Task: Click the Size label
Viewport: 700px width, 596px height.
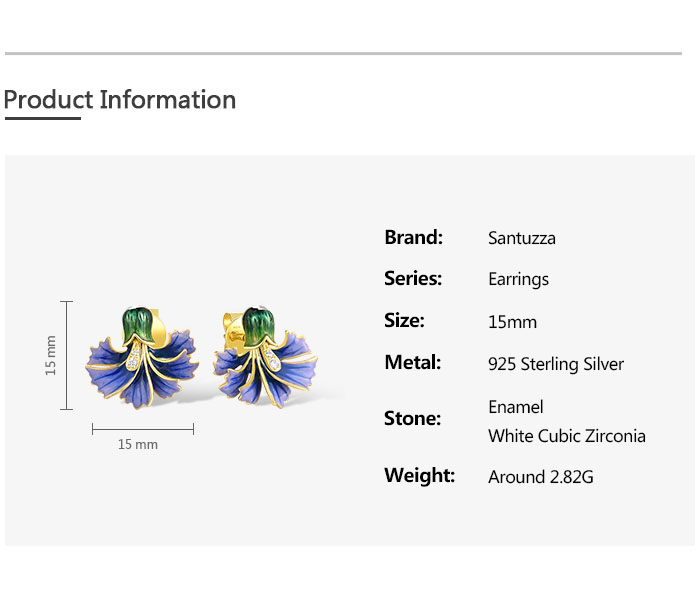Action: point(404,320)
